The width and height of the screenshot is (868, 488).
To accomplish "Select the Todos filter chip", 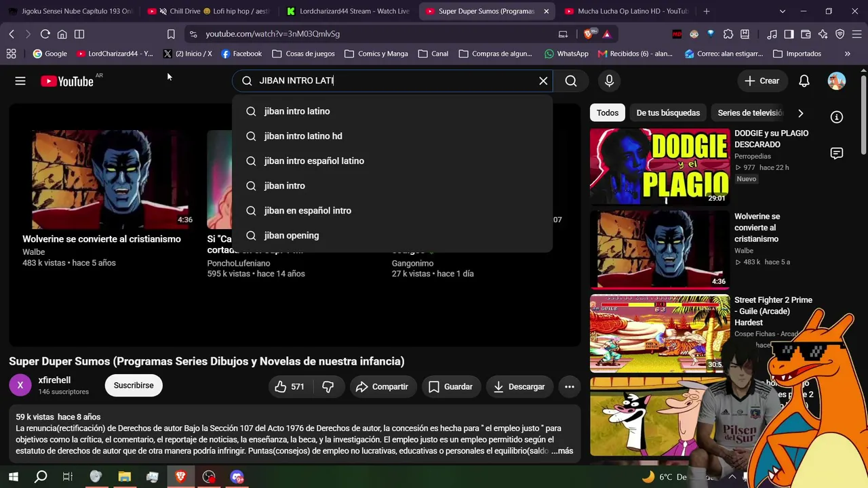I will pyautogui.click(x=608, y=113).
